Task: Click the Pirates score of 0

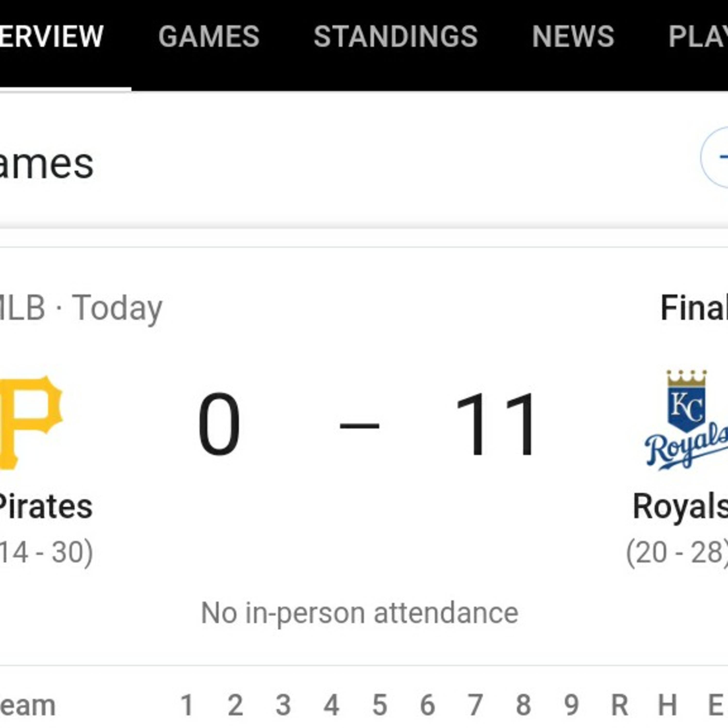Action: (x=219, y=424)
